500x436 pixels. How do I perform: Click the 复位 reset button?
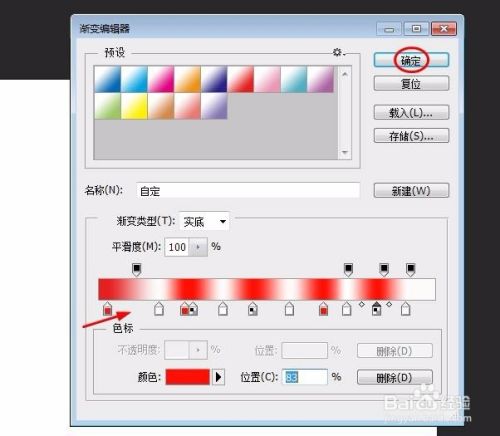411,83
